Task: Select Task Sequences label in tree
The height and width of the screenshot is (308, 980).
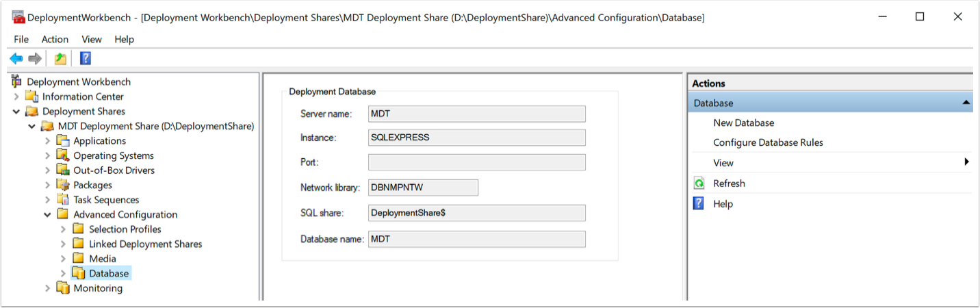Action: click(x=106, y=200)
